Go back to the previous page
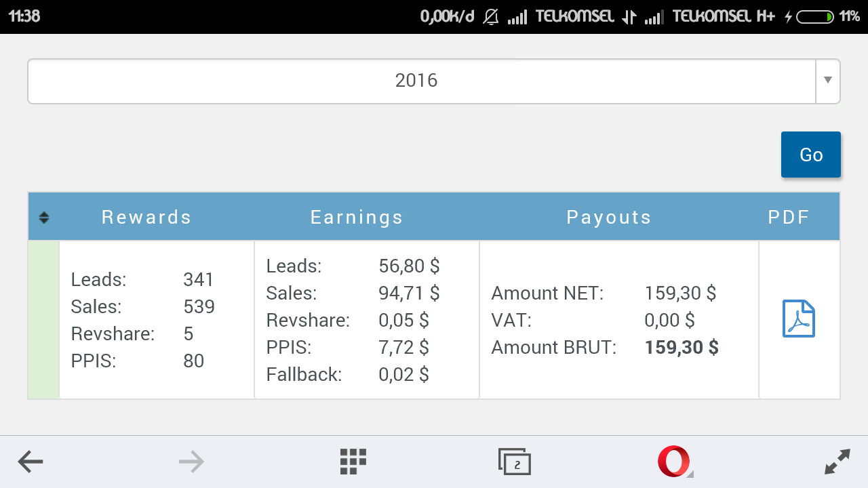The height and width of the screenshot is (488, 868). 31,462
